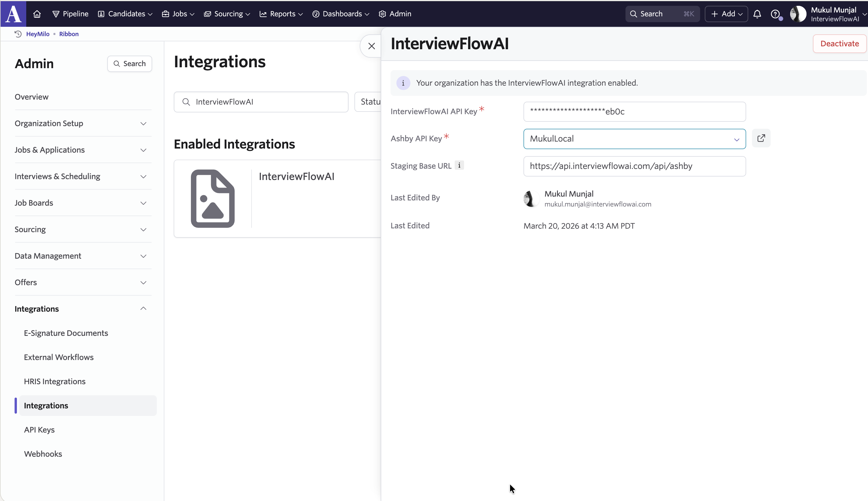Open the API Keys page
Screen dimensions: 868x501
tap(39, 430)
